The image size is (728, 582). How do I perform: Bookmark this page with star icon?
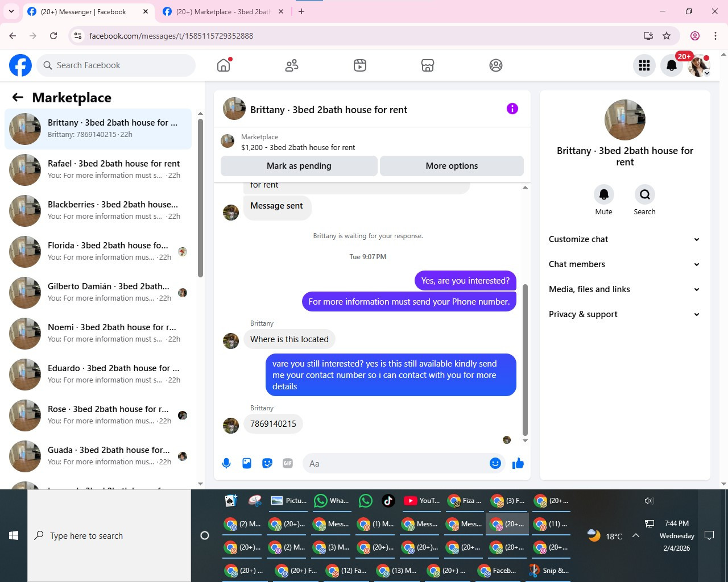pyautogui.click(x=667, y=36)
